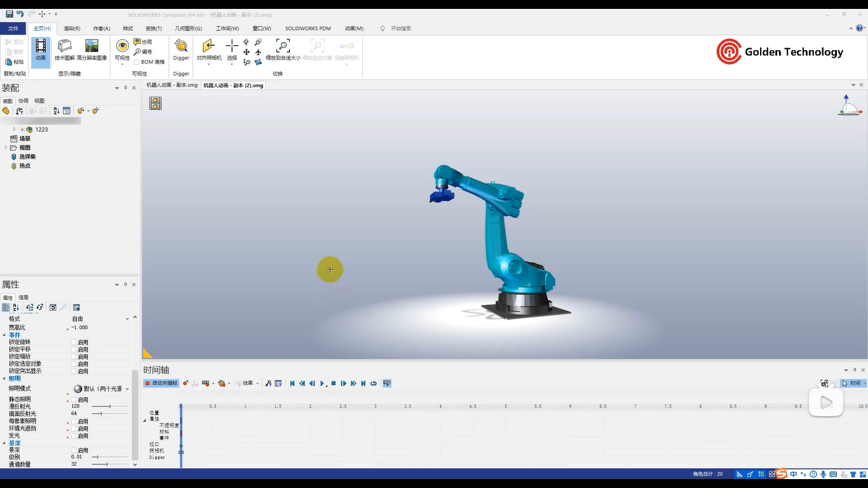Toggle timeline loop playback icon
This screenshot has height=488, width=868.
[374, 383]
